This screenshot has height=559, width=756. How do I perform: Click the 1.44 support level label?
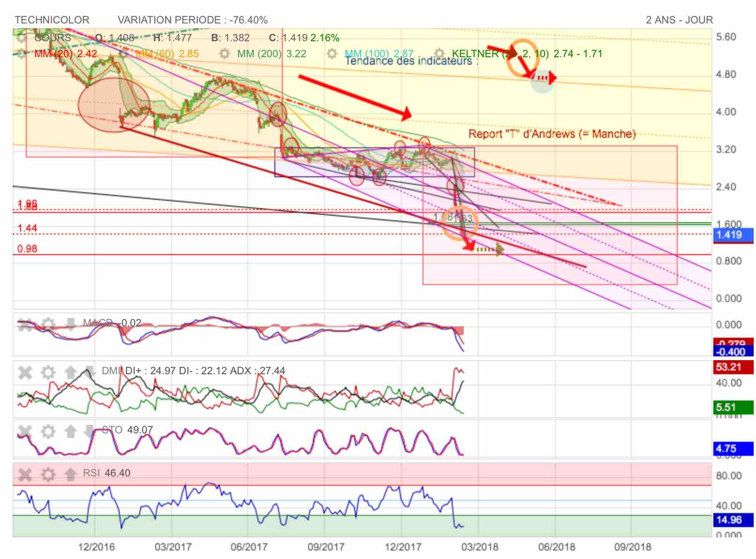click(x=27, y=228)
